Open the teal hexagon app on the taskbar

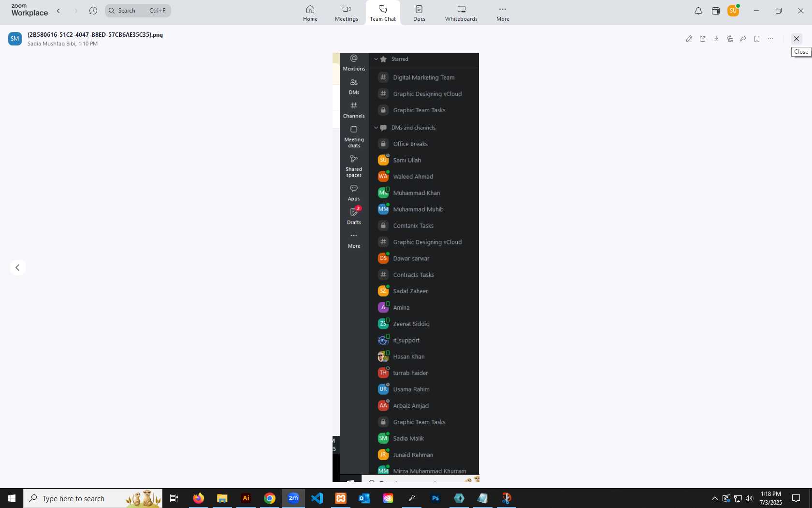point(459,498)
